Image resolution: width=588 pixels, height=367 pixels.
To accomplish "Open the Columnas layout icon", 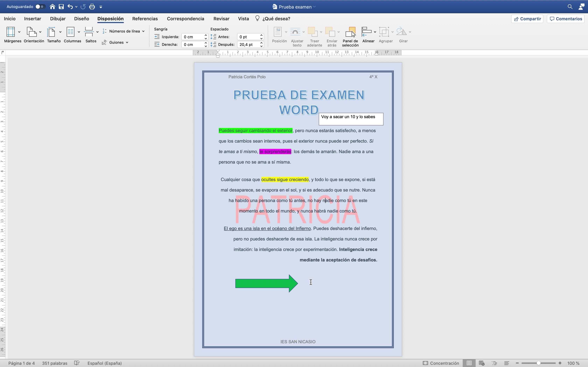I will pos(71,32).
